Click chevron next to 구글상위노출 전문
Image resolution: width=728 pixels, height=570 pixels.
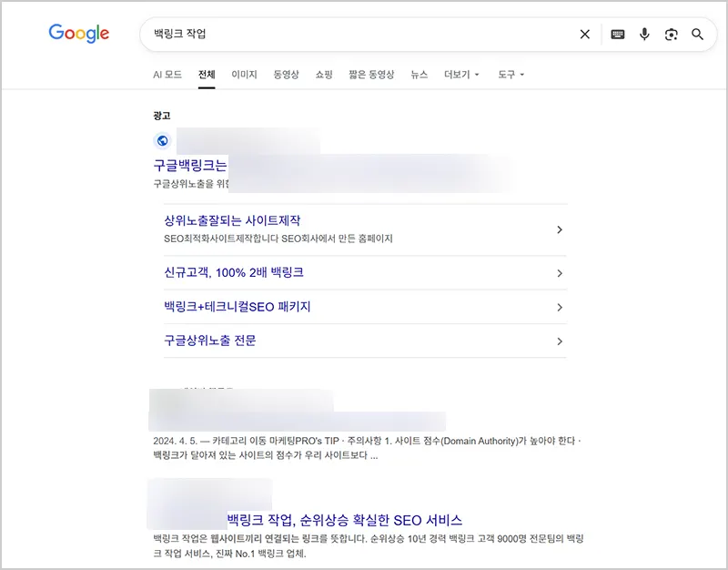click(560, 341)
